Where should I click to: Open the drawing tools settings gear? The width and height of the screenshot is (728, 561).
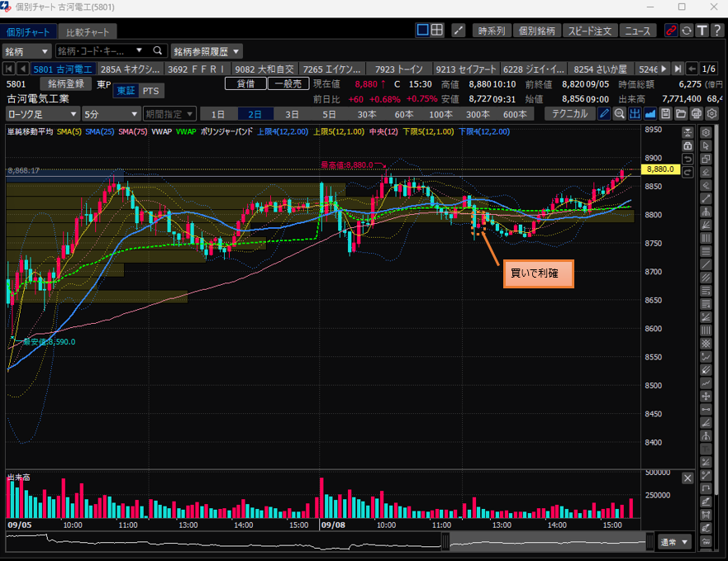[706, 132]
